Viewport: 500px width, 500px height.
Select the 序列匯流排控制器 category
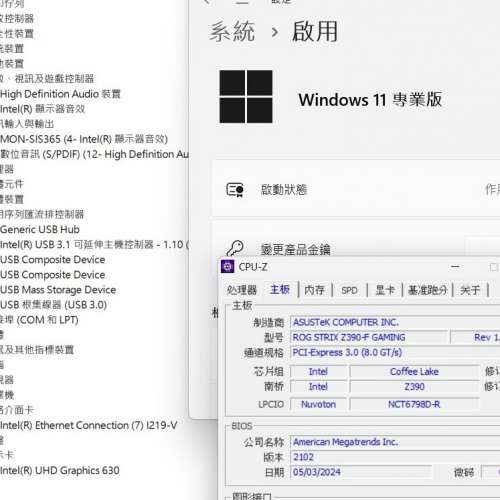42,214
